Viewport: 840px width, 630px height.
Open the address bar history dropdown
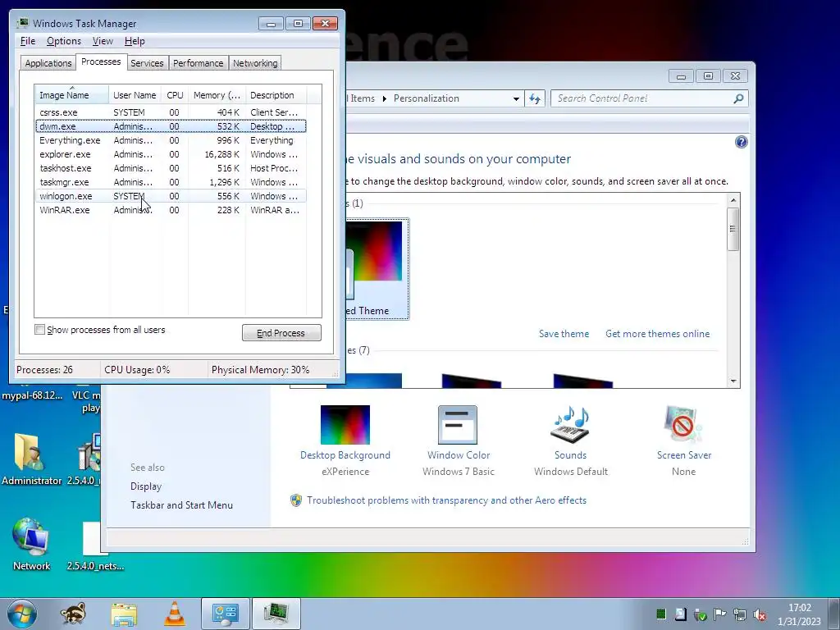pos(516,98)
